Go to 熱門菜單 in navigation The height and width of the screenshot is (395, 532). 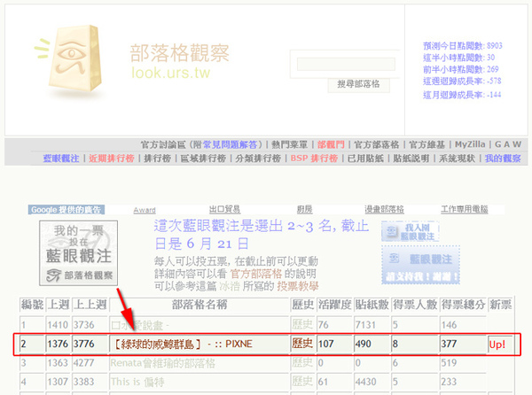click(289, 145)
